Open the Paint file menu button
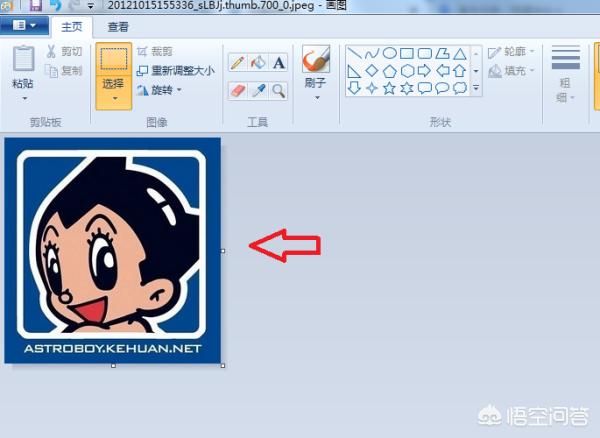Screen dimensions: 600x438 pos(24,25)
